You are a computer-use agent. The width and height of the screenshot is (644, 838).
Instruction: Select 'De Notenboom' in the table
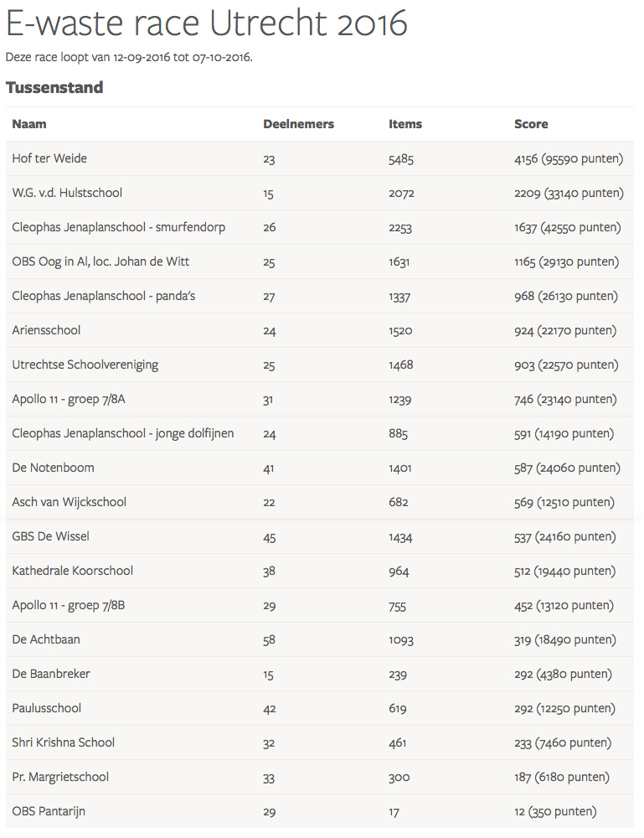(x=53, y=468)
